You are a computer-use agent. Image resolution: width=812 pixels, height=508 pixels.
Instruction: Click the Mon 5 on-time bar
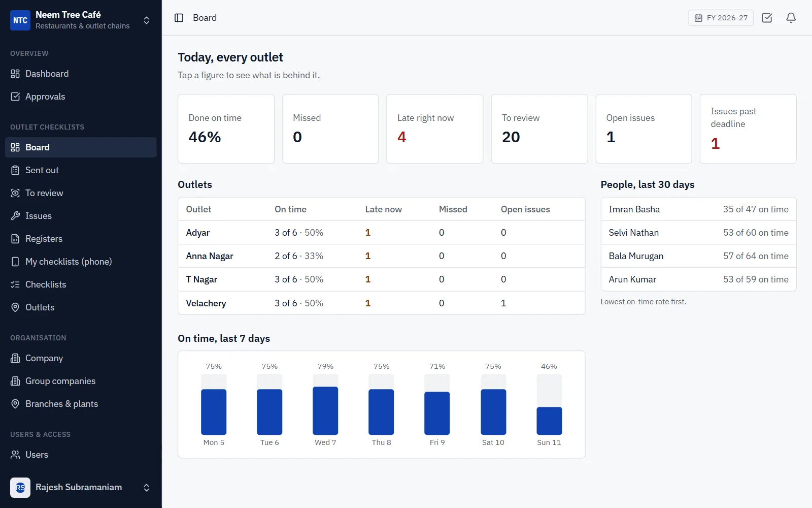214,412
